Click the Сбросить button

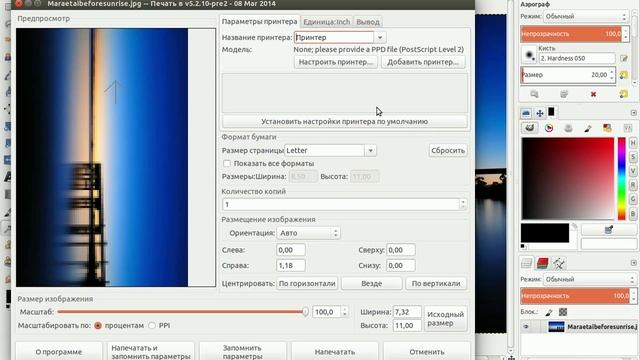click(448, 151)
